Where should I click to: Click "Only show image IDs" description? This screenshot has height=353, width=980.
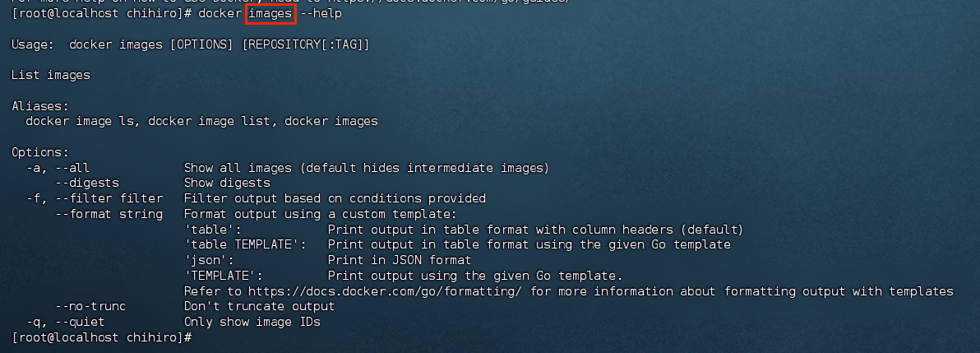click(x=252, y=322)
